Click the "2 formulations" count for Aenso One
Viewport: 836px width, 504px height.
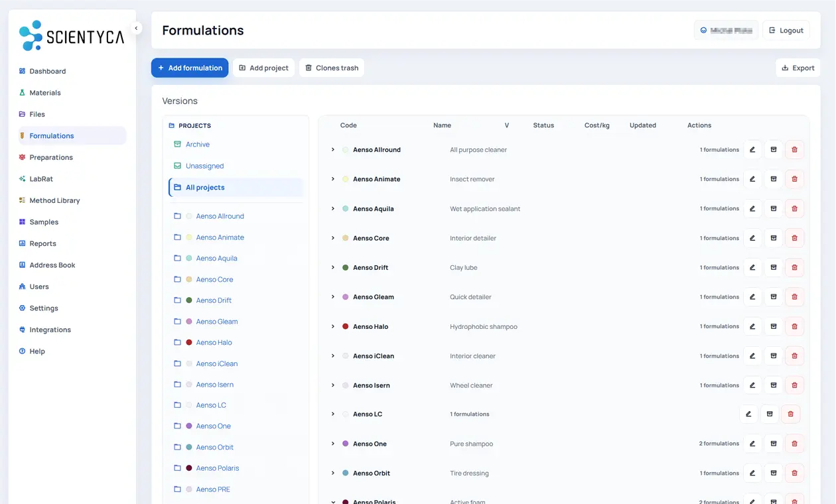point(719,444)
